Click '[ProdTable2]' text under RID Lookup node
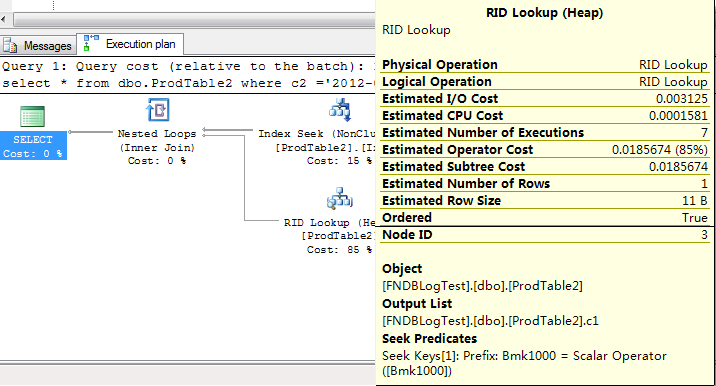Viewport: 716px width, 386px height. [x=338, y=236]
